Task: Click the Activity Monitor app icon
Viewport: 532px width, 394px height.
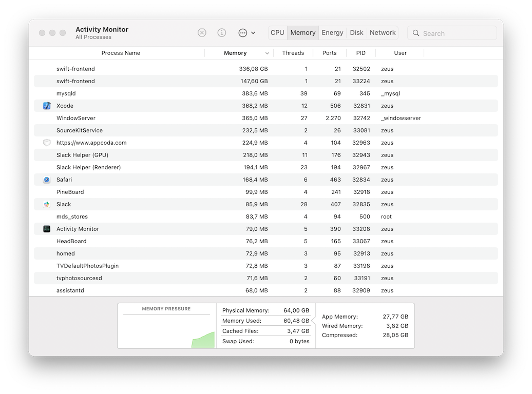Action: (47, 229)
